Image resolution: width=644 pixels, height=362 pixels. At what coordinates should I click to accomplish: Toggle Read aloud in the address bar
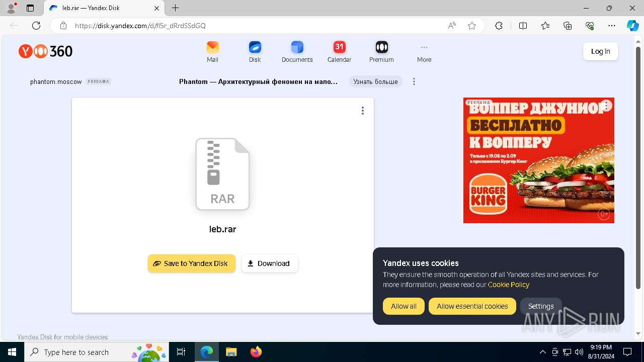click(452, 26)
